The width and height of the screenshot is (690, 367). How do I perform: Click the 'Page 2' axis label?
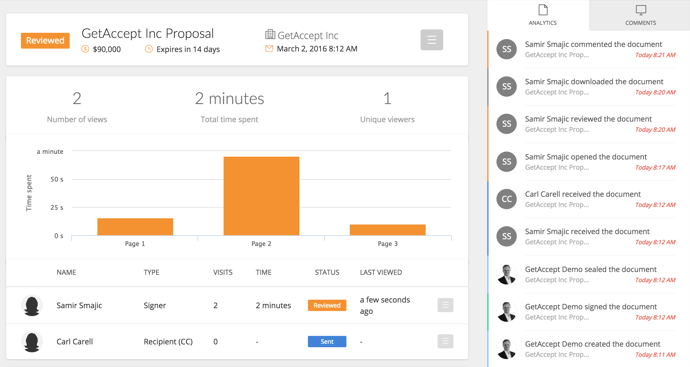point(261,244)
